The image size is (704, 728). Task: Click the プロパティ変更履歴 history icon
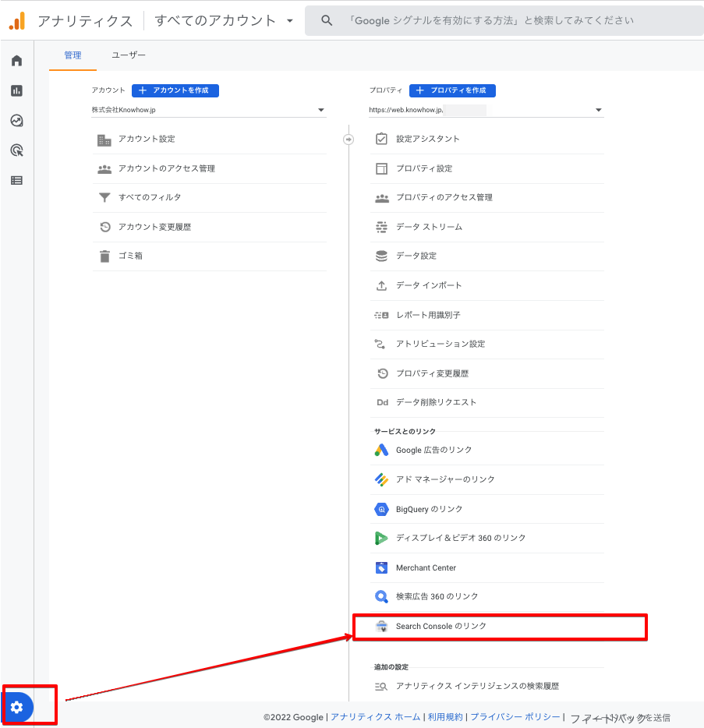tap(382, 373)
